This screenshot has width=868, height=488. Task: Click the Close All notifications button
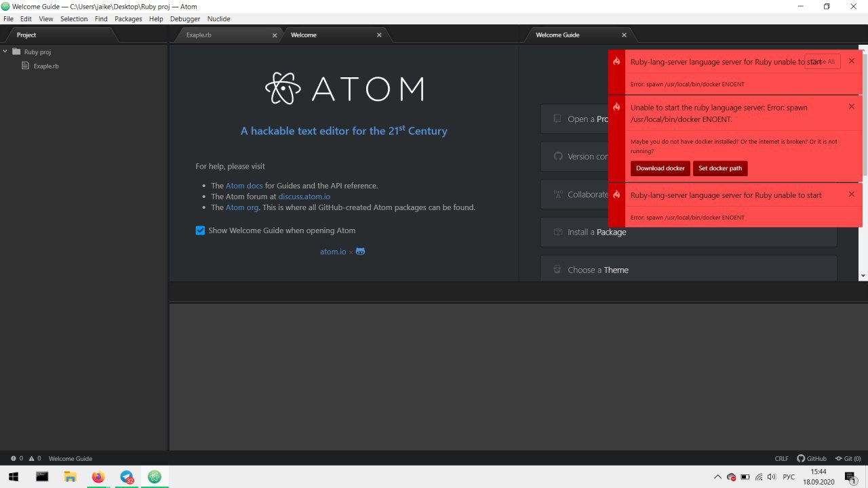(823, 61)
